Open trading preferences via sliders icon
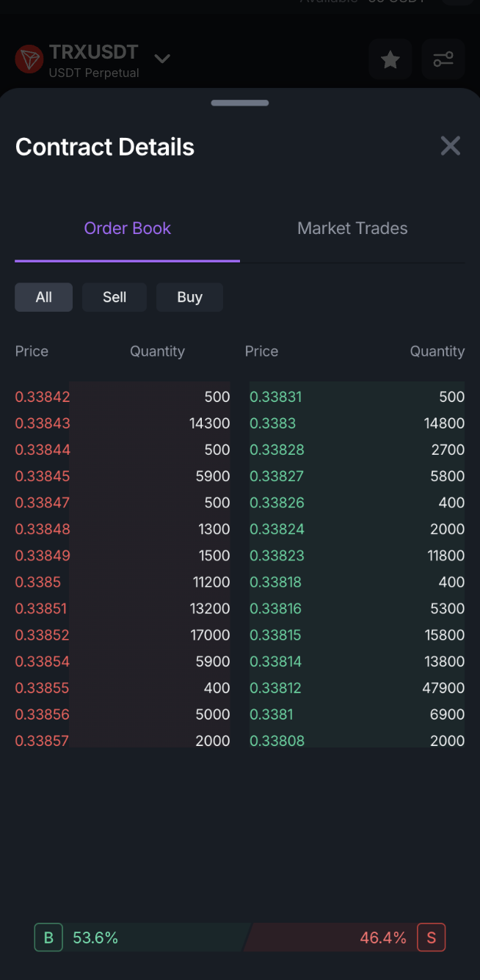This screenshot has height=980, width=480. [x=443, y=59]
